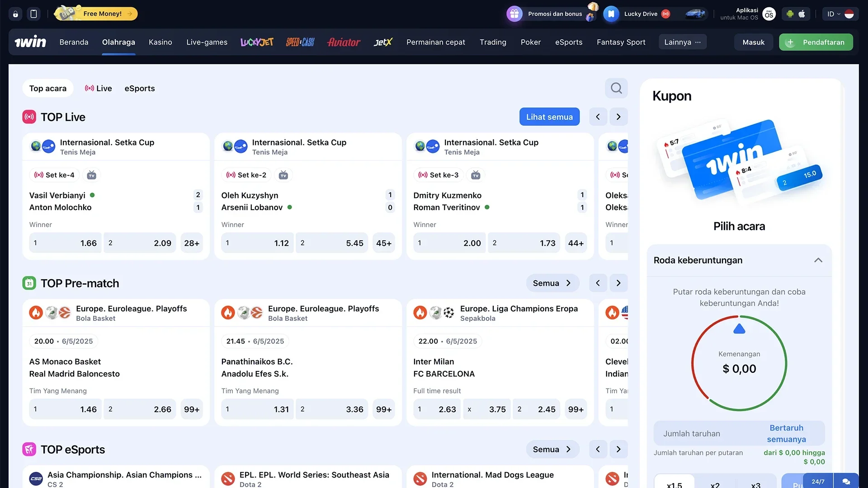Click Lihat semua for TOP Live events
Screen dimensions: 868x488
point(549,117)
